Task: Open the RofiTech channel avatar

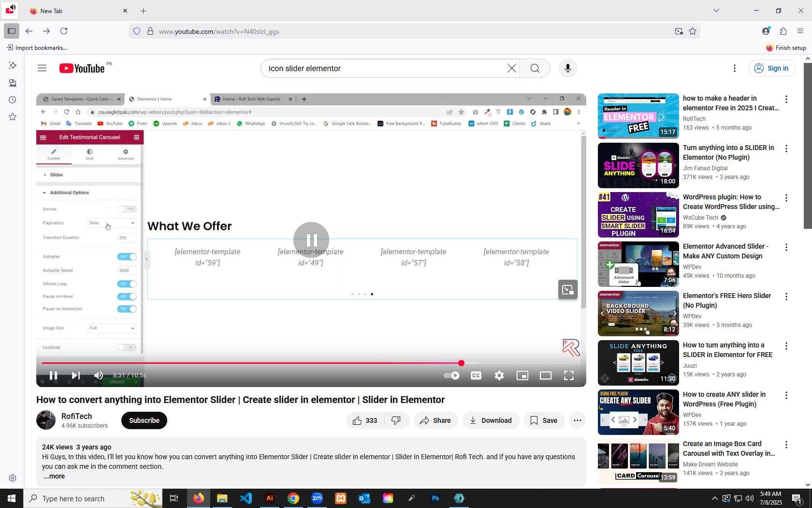Action: tap(46, 420)
